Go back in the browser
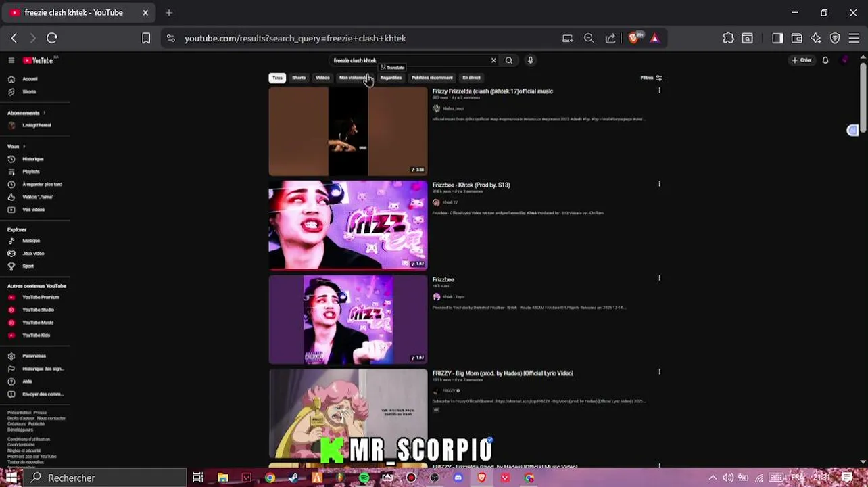 click(14, 39)
